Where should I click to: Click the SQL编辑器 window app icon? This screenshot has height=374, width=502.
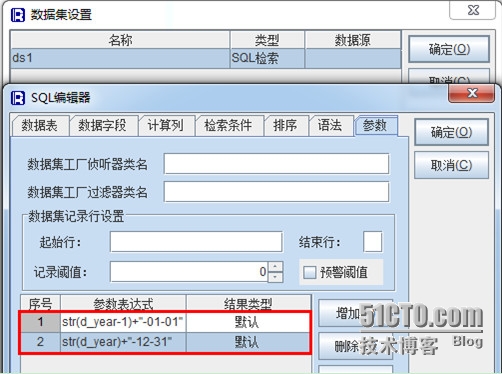pos(18,98)
